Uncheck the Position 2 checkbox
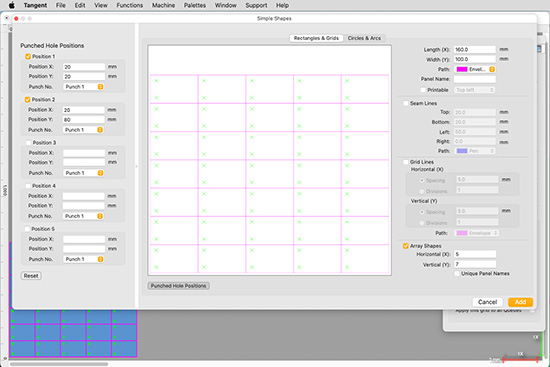Screen dimensions: 550x367 tap(27, 100)
